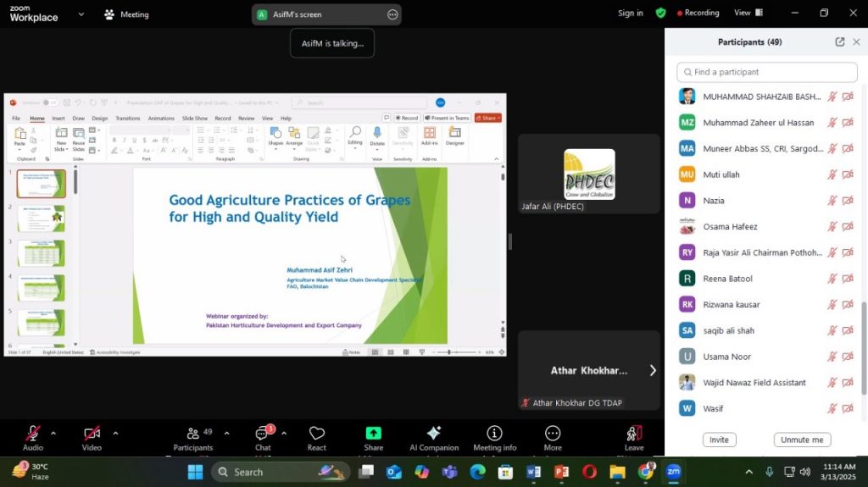The width and height of the screenshot is (868, 487).
Task: Expand the audio settings caret
Action: (x=53, y=433)
